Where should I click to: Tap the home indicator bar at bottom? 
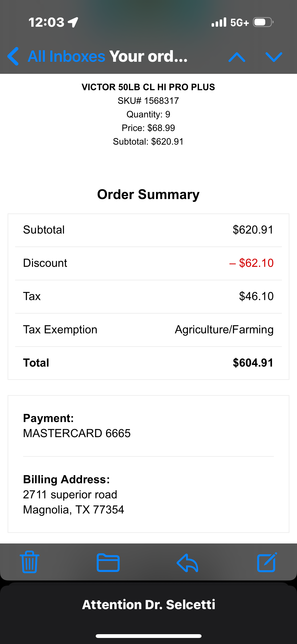point(148,636)
